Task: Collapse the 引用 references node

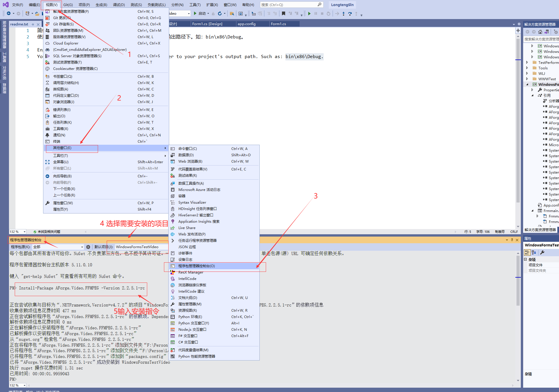Action: click(x=532, y=95)
